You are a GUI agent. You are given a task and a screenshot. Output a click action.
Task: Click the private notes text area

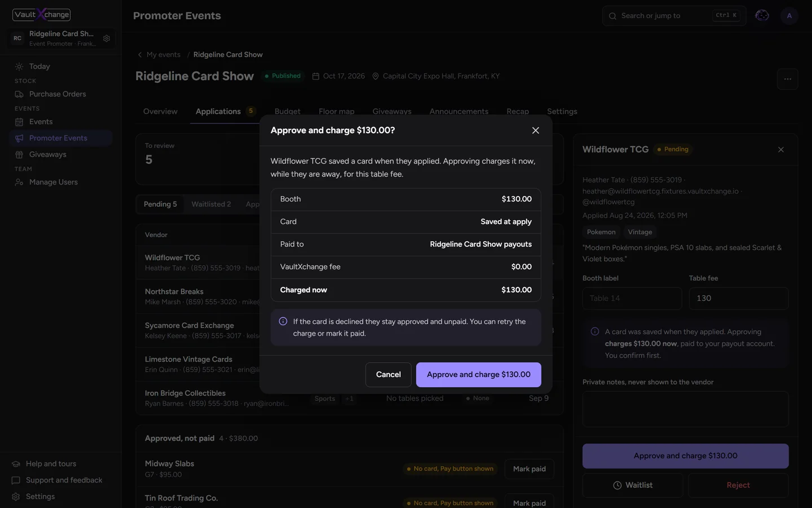(686, 409)
